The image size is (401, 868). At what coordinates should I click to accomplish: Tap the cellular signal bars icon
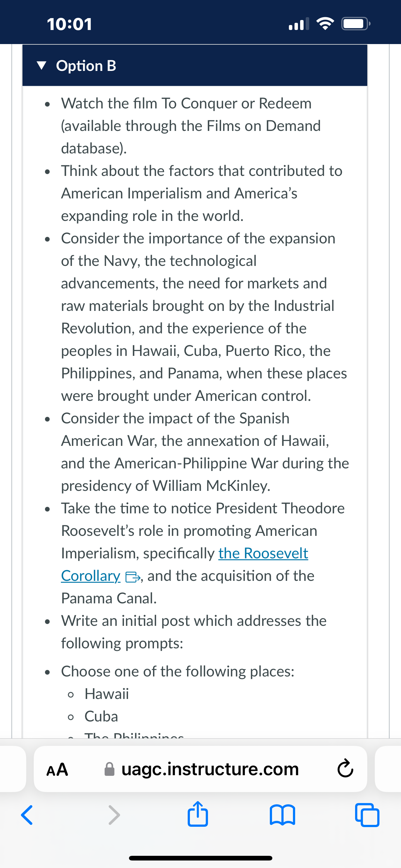point(299,23)
